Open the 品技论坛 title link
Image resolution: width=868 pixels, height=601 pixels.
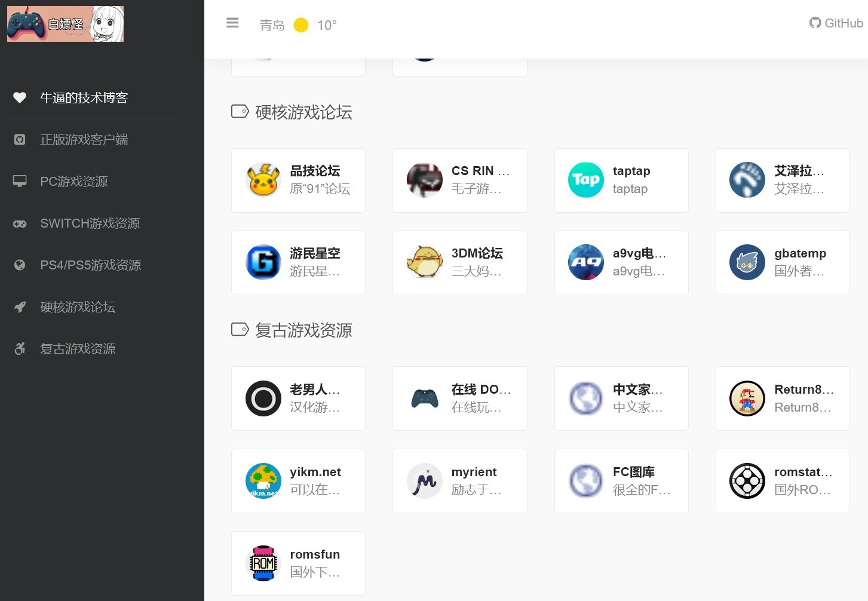315,171
